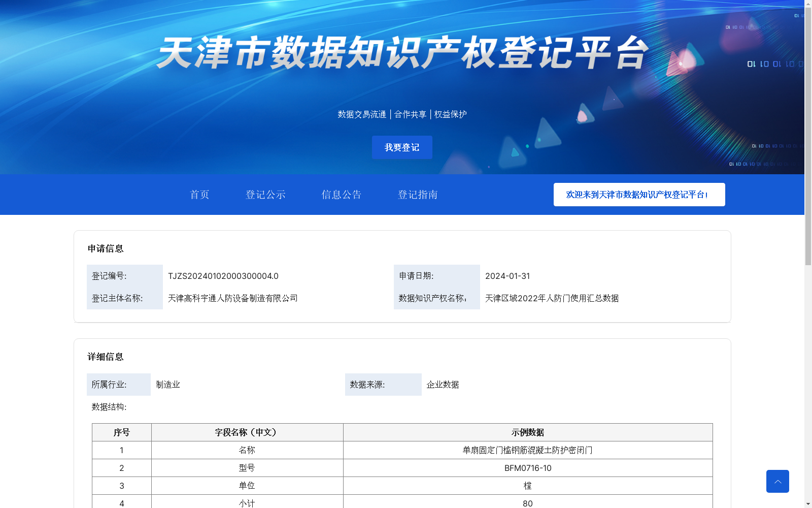The height and width of the screenshot is (508, 812).
Task: Click 天津区域2022年人防门使用汇总数据 title value
Action: pos(552,298)
